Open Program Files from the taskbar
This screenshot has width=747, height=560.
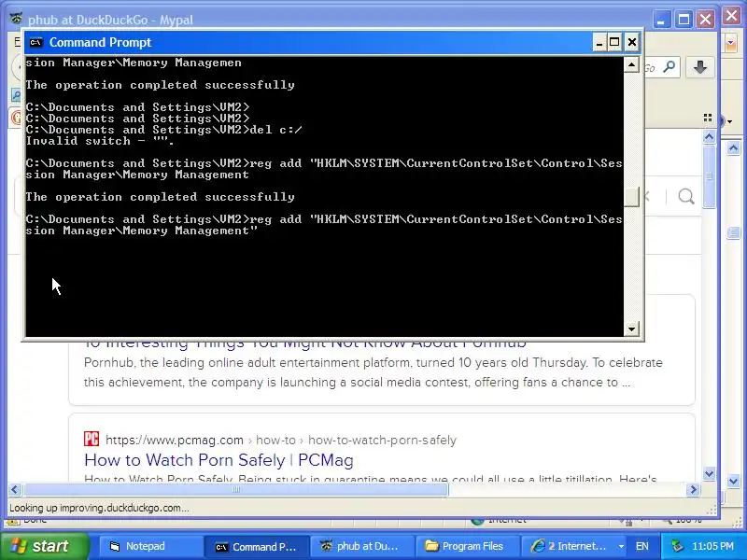467,546
